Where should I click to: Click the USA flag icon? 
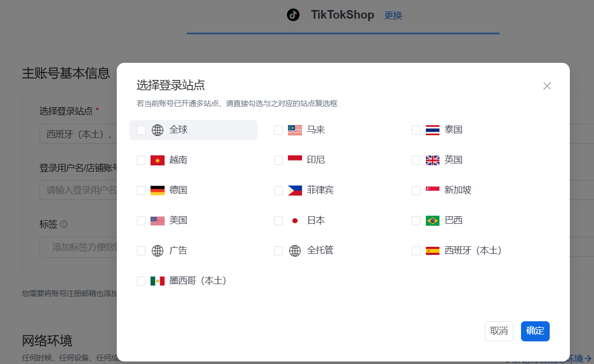point(158,221)
